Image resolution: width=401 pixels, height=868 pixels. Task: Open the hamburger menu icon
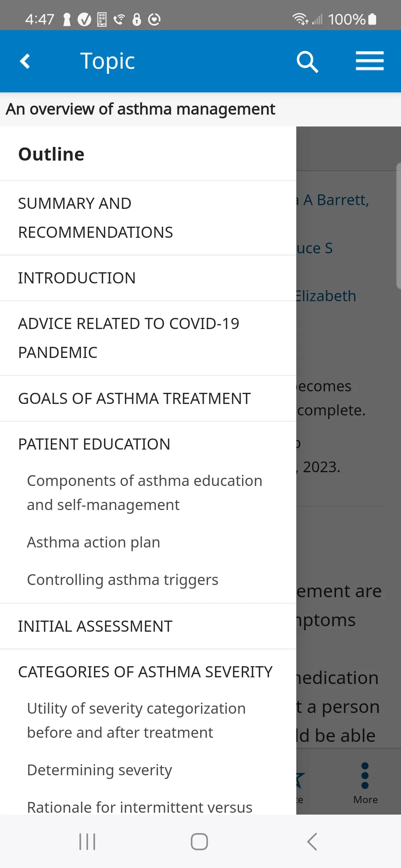point(369,61)
